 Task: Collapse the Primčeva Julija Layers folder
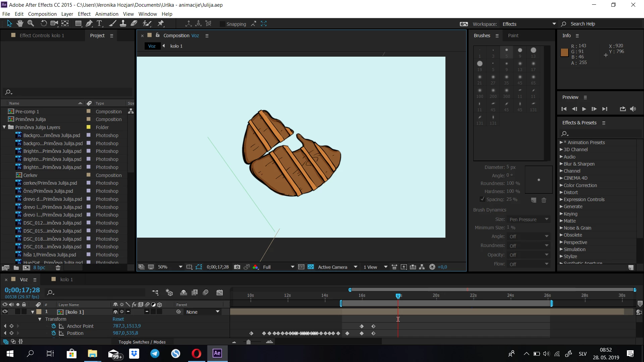[4, 127]
